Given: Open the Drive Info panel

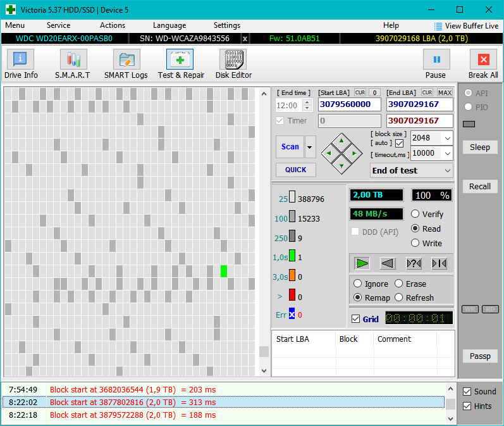Looking at the screenshot, I should [x=21, y=60].
